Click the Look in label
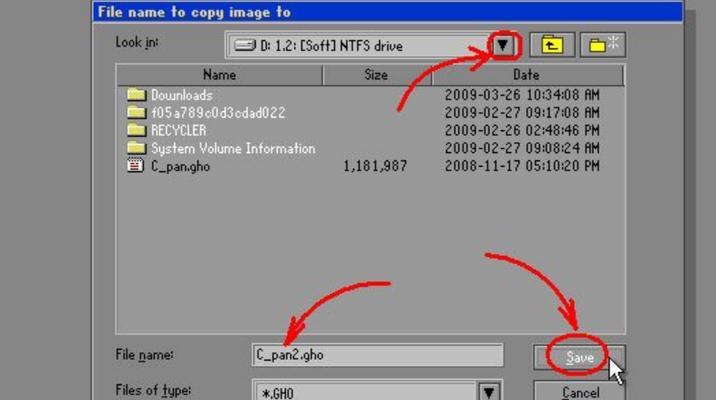The height and width of the screenshot is (400, 716). (137, 42)
